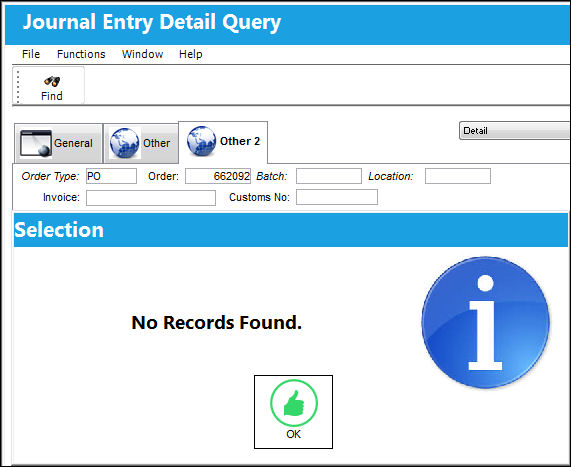Switch to the Other tab label
The width and height of the screenshot is (571, 467).
click(157, 143)
